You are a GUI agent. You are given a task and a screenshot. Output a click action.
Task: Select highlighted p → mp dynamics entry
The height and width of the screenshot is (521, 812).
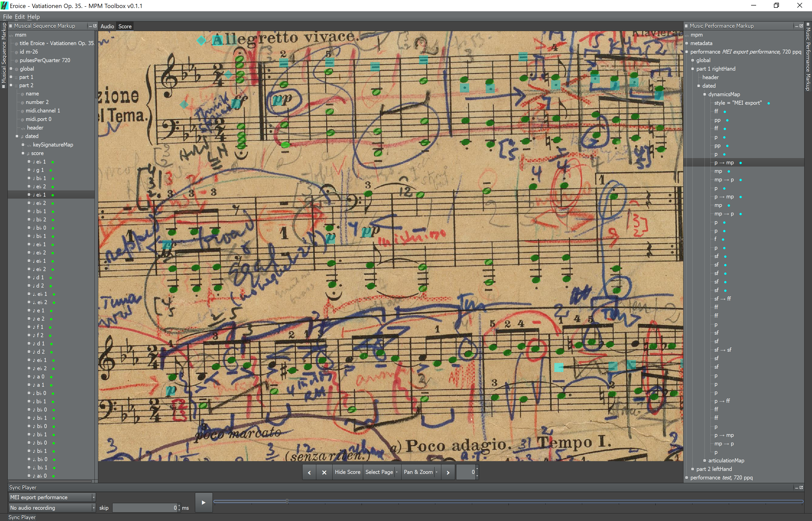click(724, 163)
